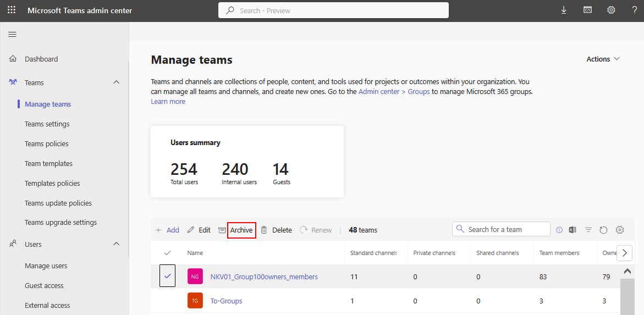The height and width of the screenshot is (315, 644).
Task: Collapse the Users navigation section
Action: (x=116, y=244)
